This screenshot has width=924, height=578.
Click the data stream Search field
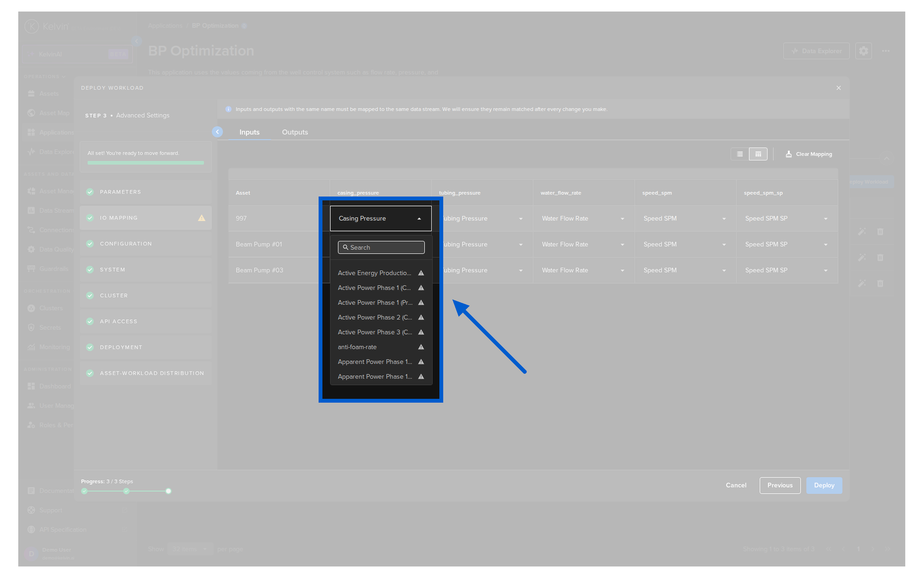[x=381, y=248]
